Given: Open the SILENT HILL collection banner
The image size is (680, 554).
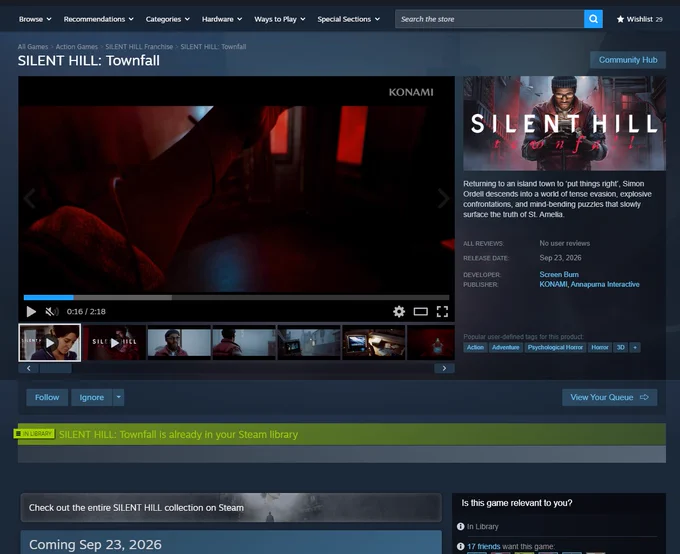Looking at the screenshot, I should (231, 508).
